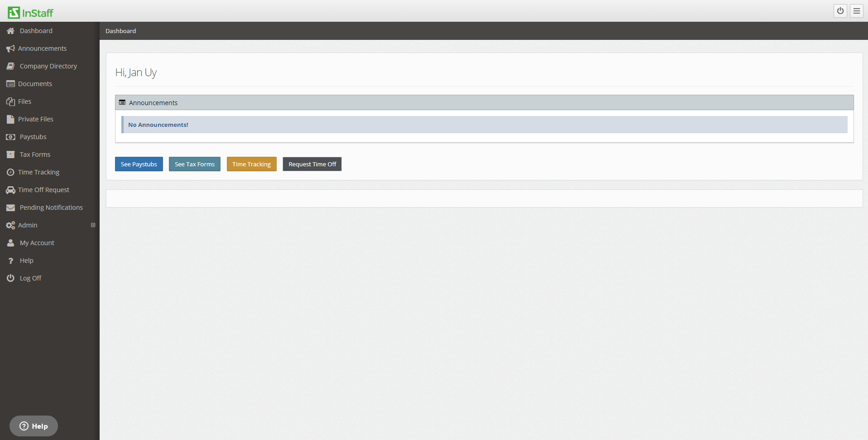868x440 pixels.
Task: Open the hamburger menu at top right
Action: (856, 10)
